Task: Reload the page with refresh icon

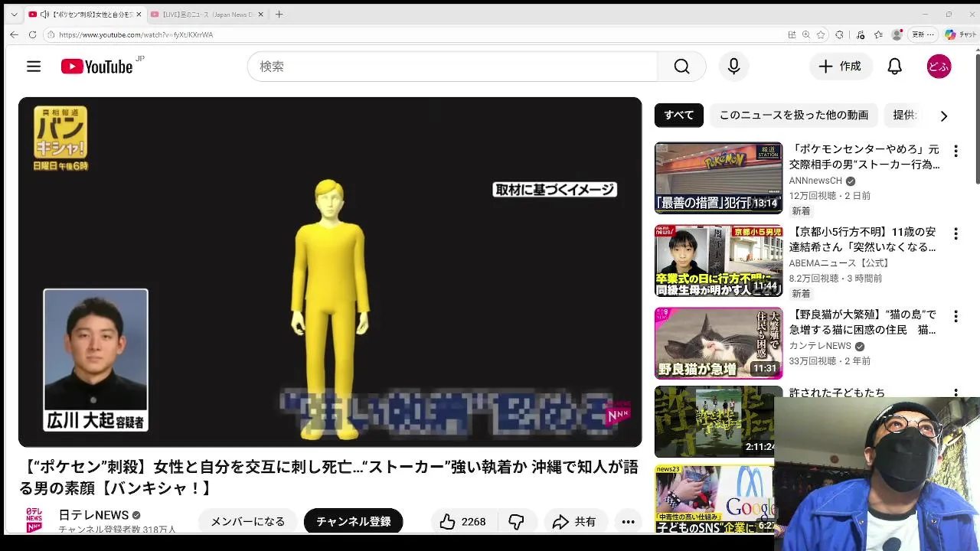Action: tap(32, 34)
